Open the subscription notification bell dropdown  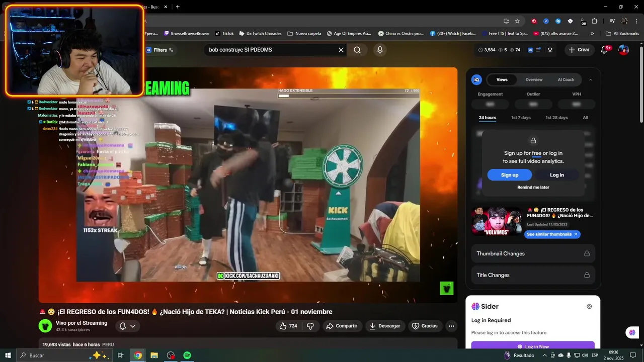[x=127, y=326]
